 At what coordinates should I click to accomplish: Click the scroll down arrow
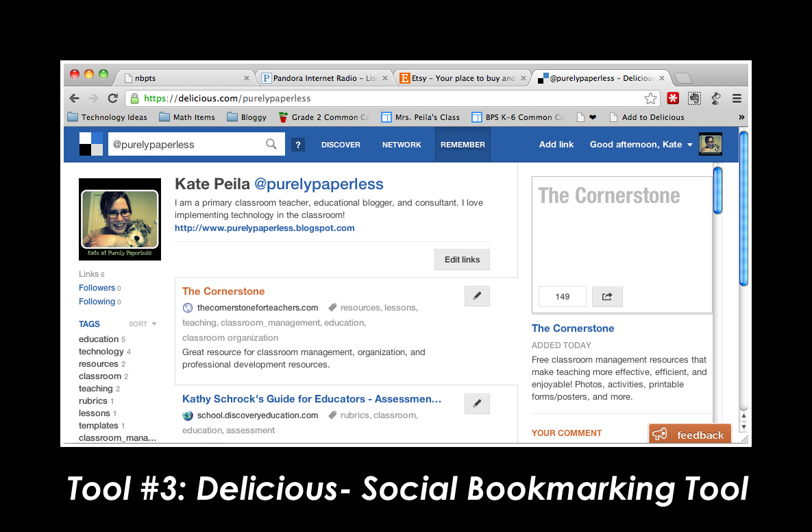743,427
